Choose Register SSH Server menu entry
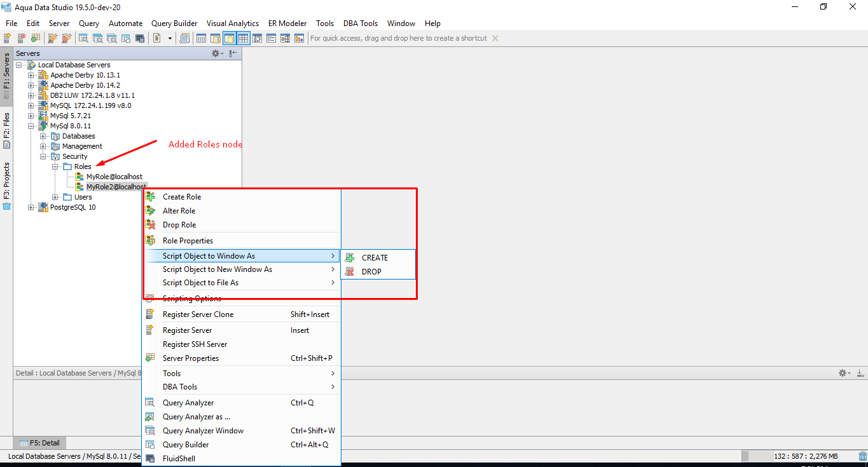The height and width of the screenshot is (467, 868). 242,344
